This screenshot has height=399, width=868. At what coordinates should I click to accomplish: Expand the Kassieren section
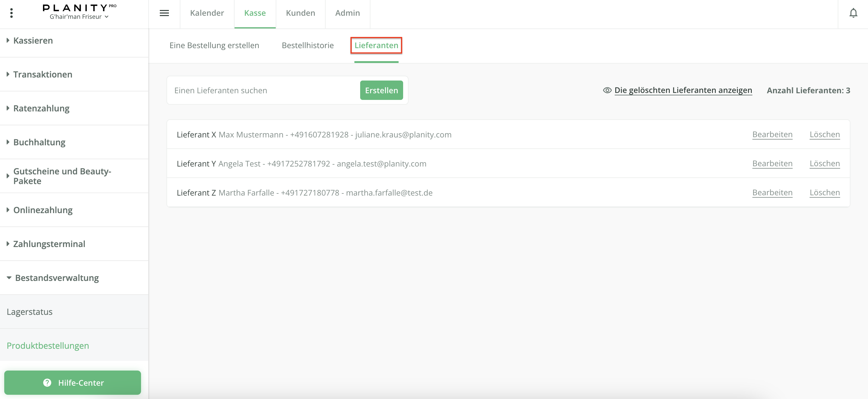(x=33, y=41)
